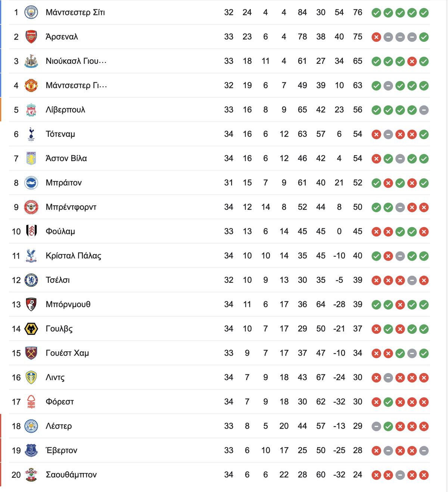Click the Manchester United crest icon
Screen dimensions: 448x492
31,85
